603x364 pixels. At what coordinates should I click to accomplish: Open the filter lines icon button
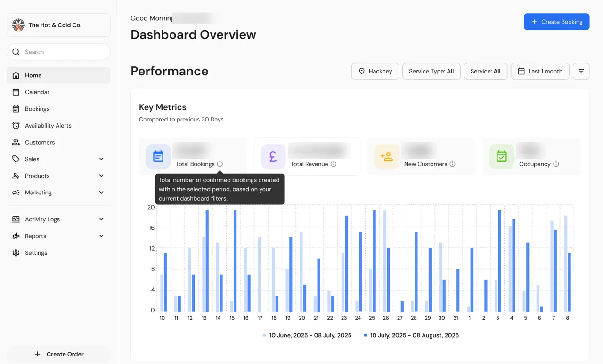coord(581,71)
